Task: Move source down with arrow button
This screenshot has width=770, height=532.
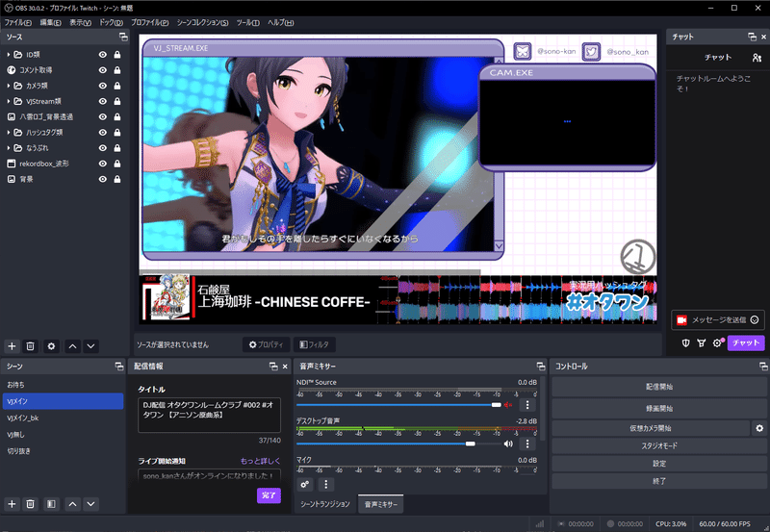Action: (x=90, y=346)
